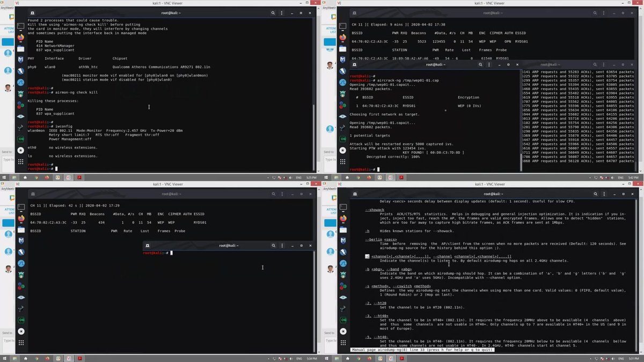Launch Firefox from the Kali dock
The height and width of the screenshot is (362, 644).
pos(20,39)
